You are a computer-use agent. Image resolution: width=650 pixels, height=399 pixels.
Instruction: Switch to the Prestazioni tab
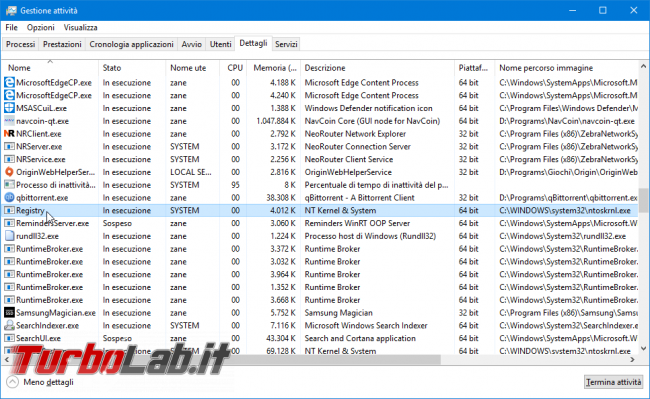tap(62, 44)
